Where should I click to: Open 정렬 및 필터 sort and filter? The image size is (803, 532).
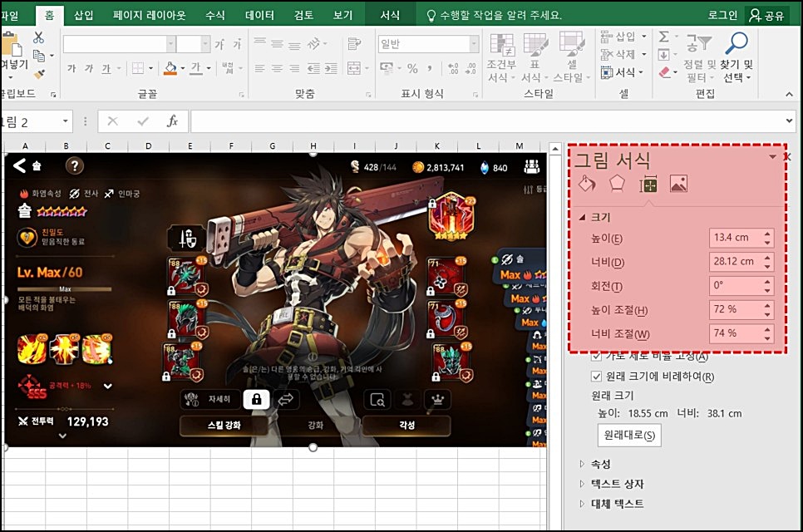(698, 57)
